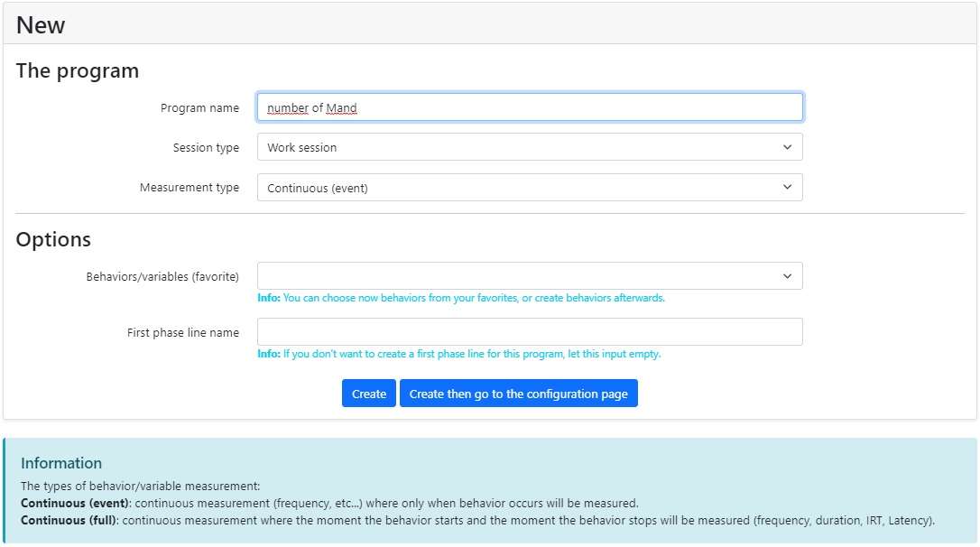Click the info text about leaving input empty

pos(458,354)
